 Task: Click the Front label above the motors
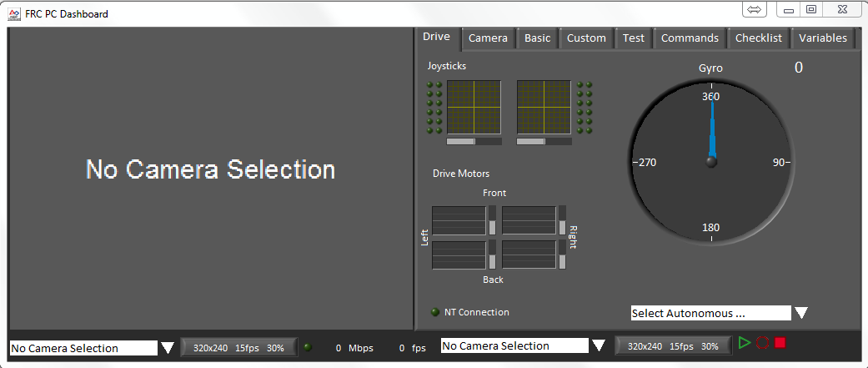tap(494, 193)
